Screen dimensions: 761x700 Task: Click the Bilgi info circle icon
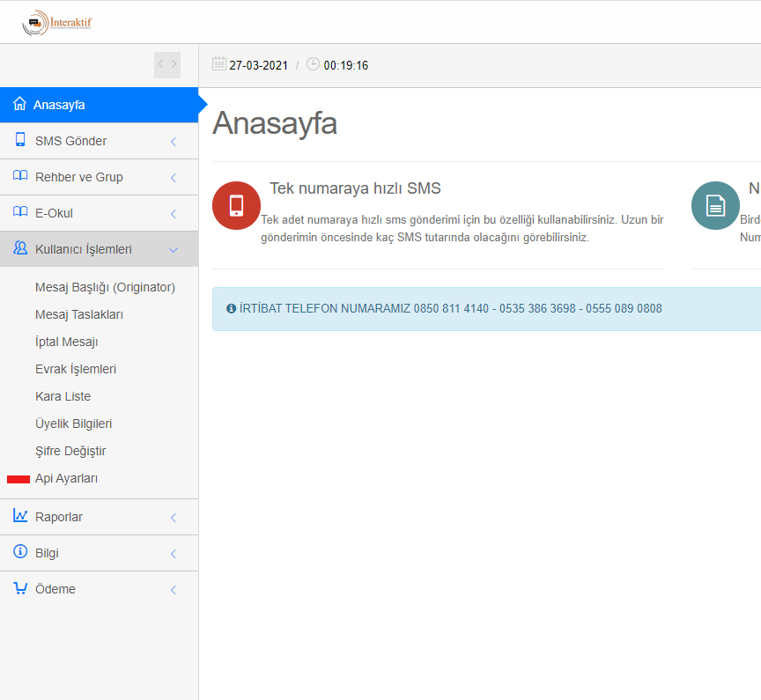click(x=20, y=552)
